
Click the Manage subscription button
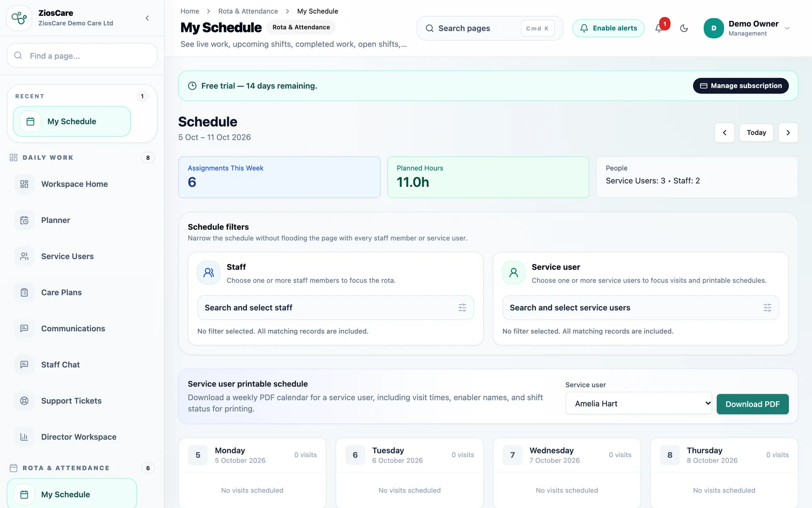pos(740,86)
